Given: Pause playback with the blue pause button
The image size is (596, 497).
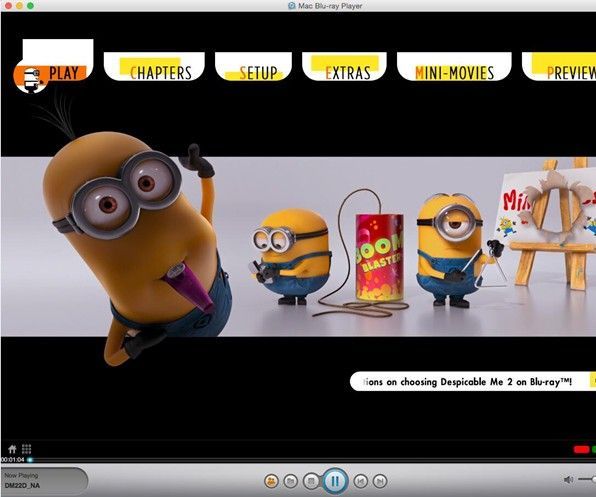Looking at the screenshot, I should pos(335,481).
